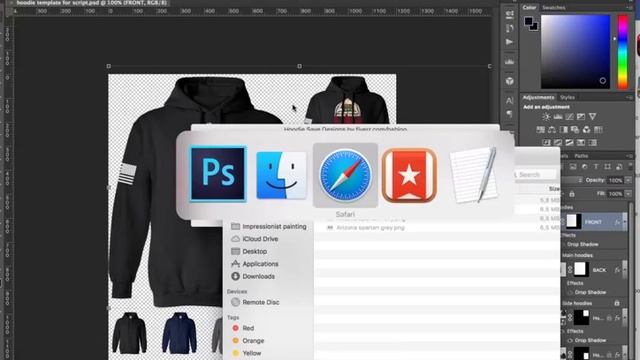The height and width of the screenshot is (360, 640).
Task: Add a Black & White adjustment
Action: click(x=563, y=130)
